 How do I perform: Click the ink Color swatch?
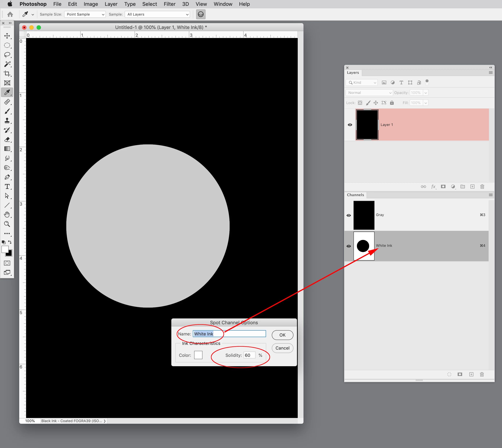pos(198,355)
